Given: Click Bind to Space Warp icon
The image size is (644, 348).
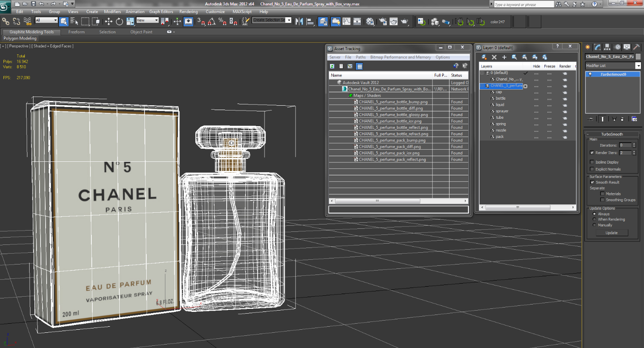Looking at the screenshot, I should point(27,21).
